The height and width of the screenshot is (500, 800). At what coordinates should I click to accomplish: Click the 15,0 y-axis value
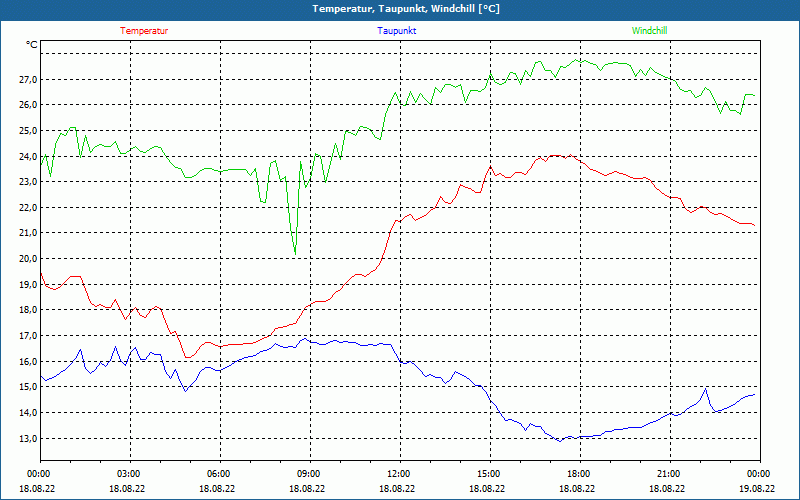29,387
